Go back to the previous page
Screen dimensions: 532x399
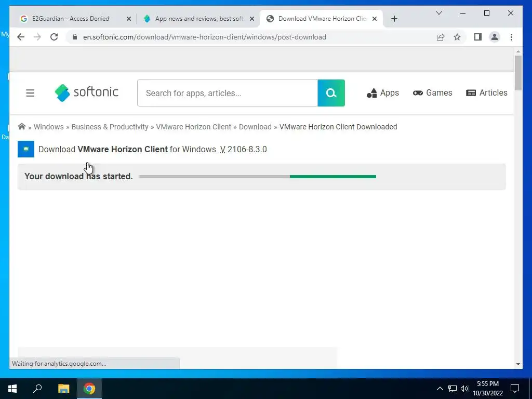[21, 37]
